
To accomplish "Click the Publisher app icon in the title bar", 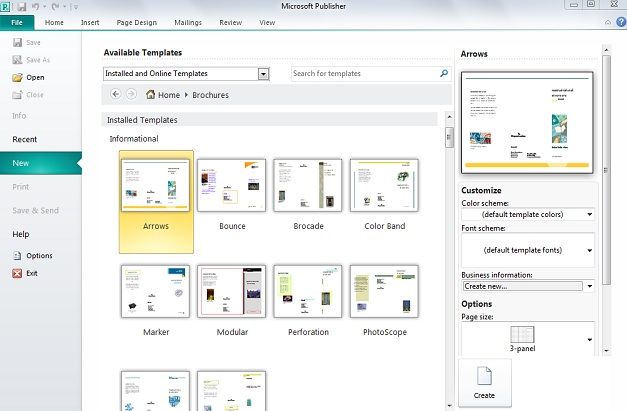I will [5, 6].
